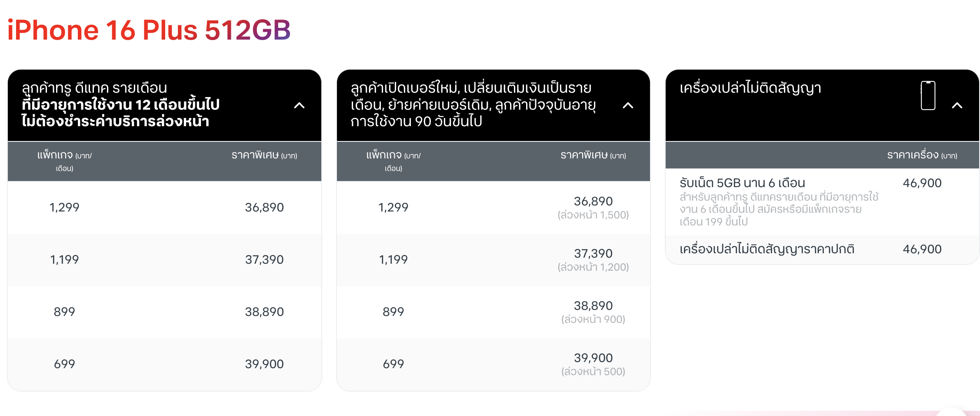Click the 'ราคาเครื่อง' column header
The width and height of the screenshot is (980, 416).
[922, 155]
